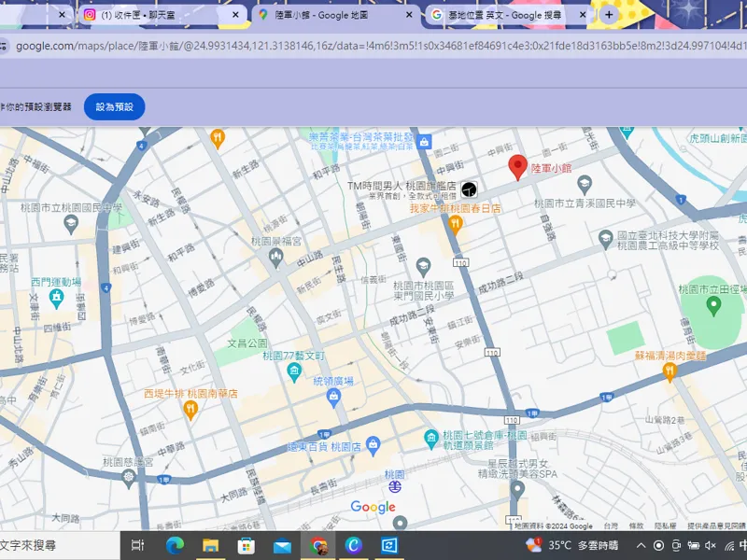
Task: Click the 西門運動場 stadium marker
Action: 57,299
